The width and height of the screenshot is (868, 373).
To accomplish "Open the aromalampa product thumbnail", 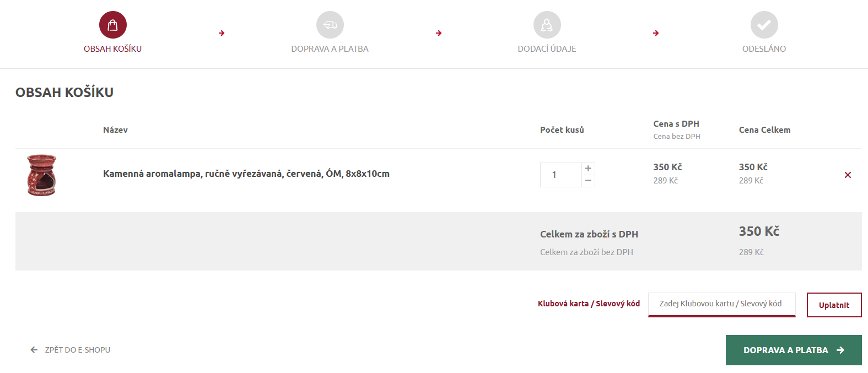I will pyautogui.click(x=42, y=175).
